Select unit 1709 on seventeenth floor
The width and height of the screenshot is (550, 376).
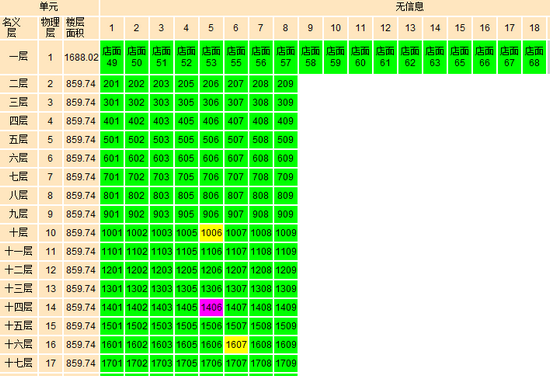286,363
